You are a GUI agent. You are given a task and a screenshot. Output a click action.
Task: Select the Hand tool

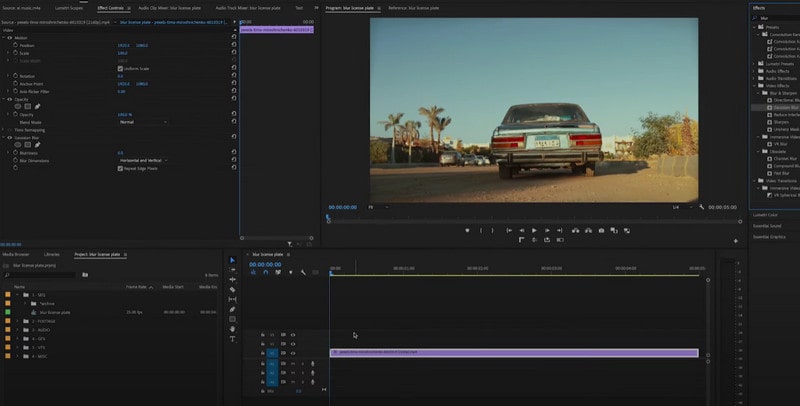pyautogui.click(x=232, y=329)
